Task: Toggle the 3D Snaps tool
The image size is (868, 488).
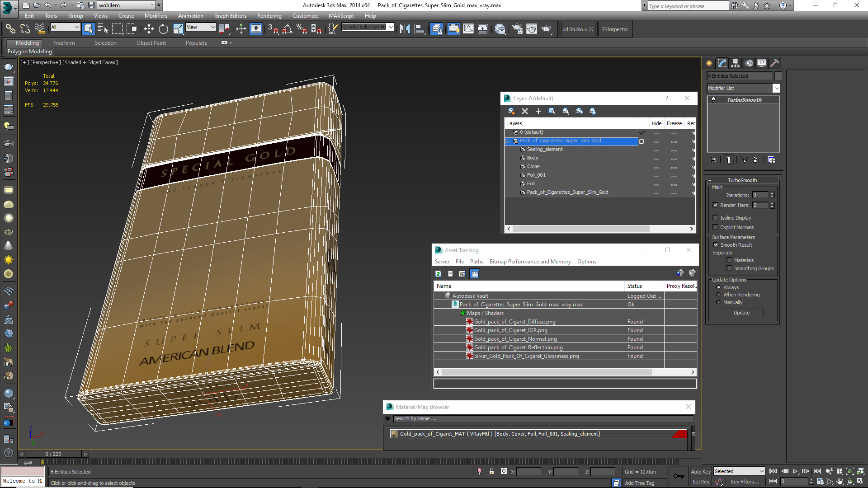Action: [x=273, y=29]
